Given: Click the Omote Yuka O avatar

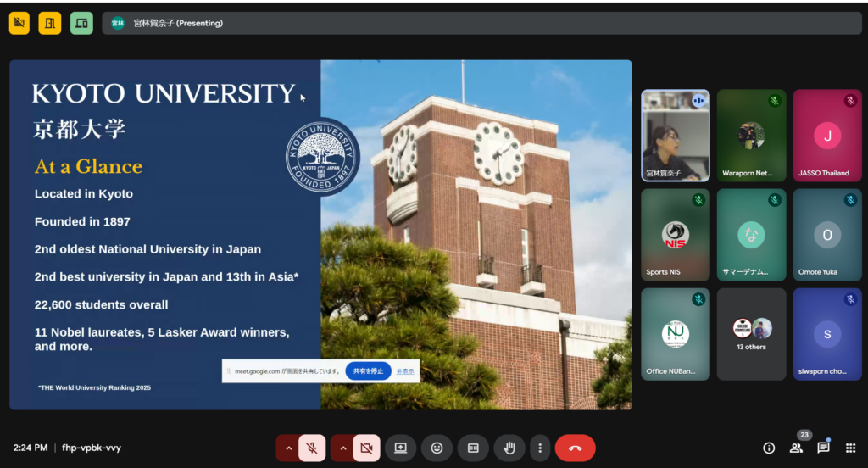Looking at the screenshot, I should point(827,235).
